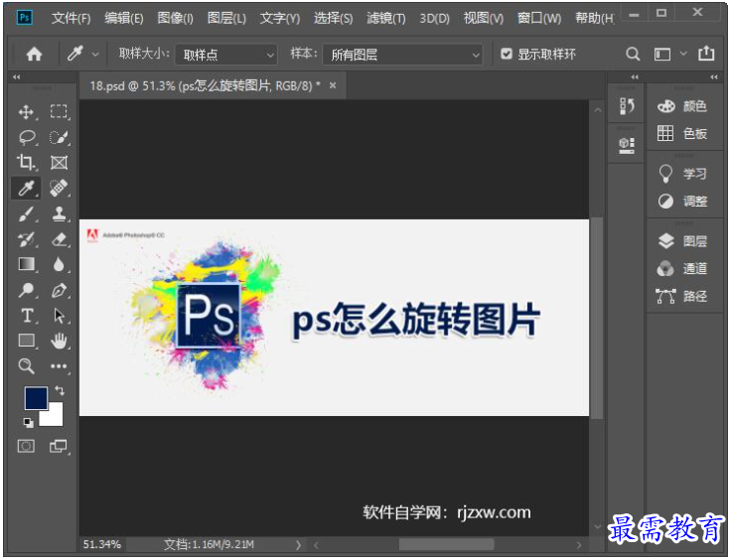Open the 文件(F) menu

pyautogui.click(x=71, y=18)
